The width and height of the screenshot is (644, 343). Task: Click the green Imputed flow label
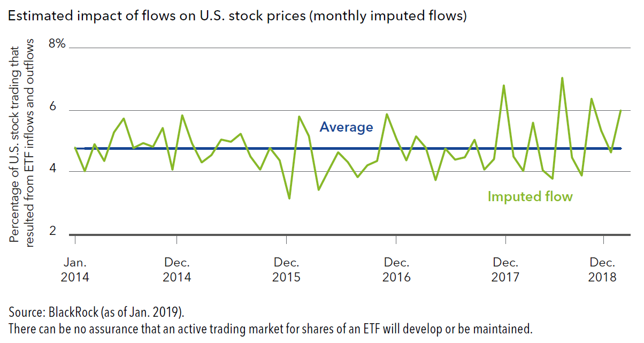530,196
